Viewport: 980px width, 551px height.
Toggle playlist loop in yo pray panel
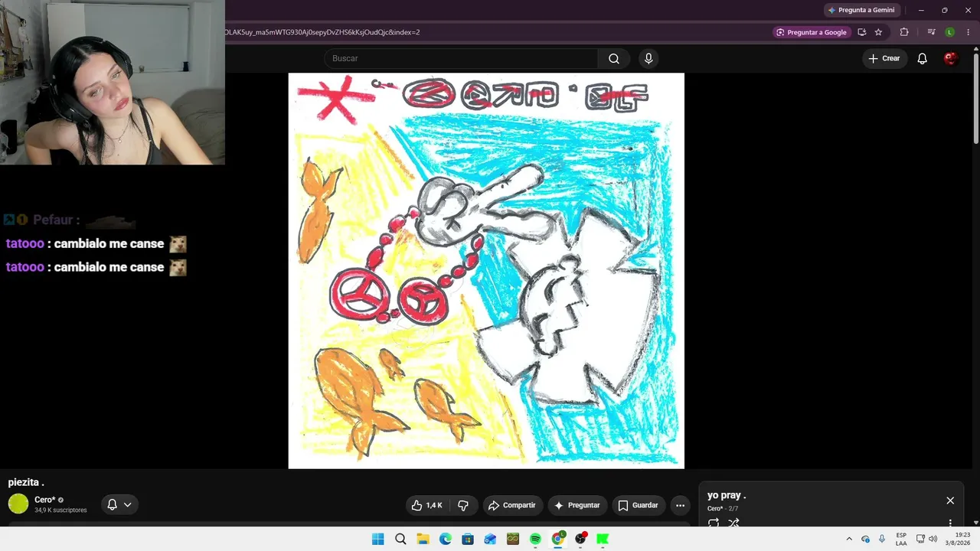[714, 523]
